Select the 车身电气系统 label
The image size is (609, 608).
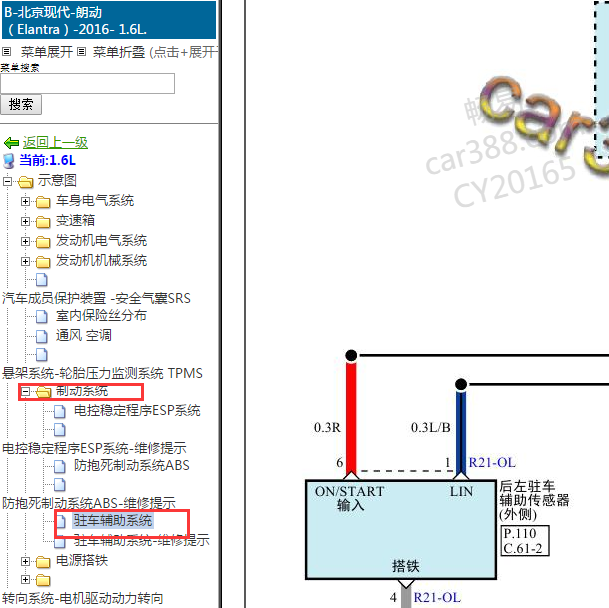click(95, 200)
